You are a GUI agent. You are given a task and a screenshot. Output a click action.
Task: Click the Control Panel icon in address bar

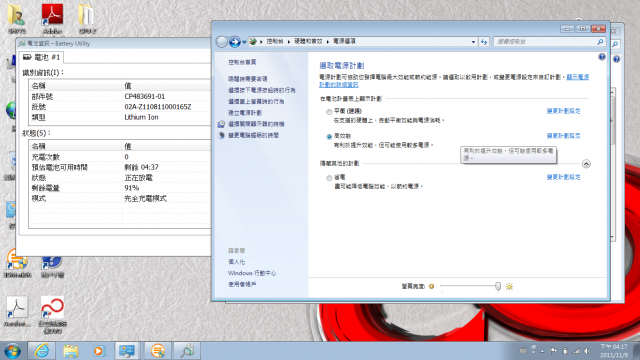point(253,41)
